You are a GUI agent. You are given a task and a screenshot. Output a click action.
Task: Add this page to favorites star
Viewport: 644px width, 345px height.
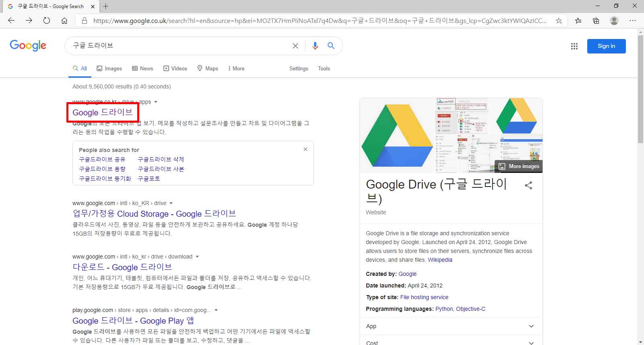tap(559, 21)
